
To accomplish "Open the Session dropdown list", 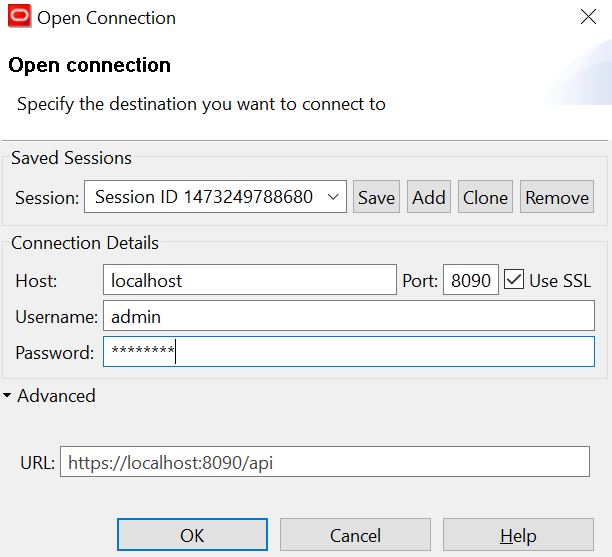I will tap(333, 197).
